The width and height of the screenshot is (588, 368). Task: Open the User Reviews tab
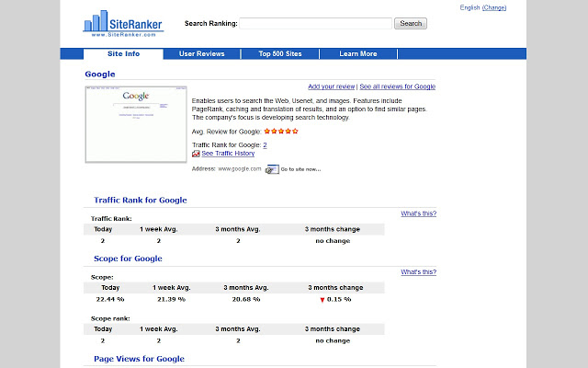pyautogui.click(x=201, y=54)
